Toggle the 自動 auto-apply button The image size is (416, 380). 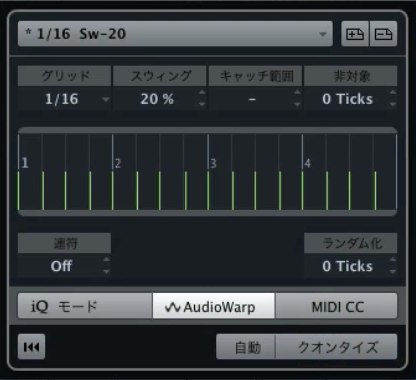click(246, 347)
